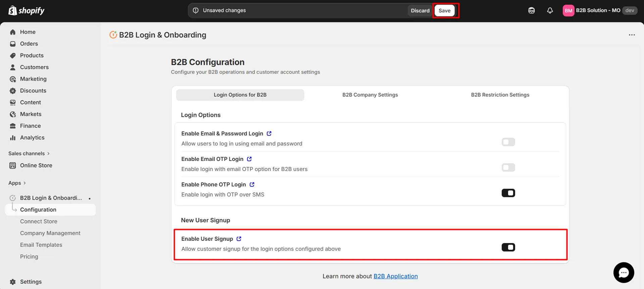644x289 pixels.
Task: Open Pricing page
Action: [x=29, y=256]
